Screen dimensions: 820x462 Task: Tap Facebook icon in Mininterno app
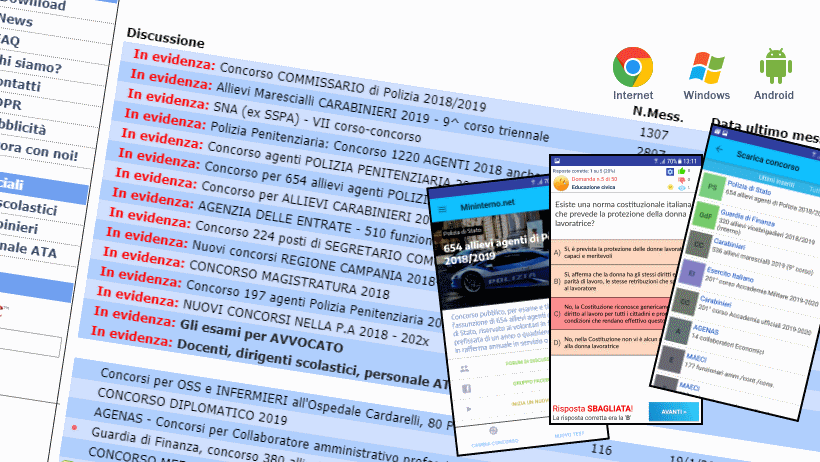click(x=466, y=389)
